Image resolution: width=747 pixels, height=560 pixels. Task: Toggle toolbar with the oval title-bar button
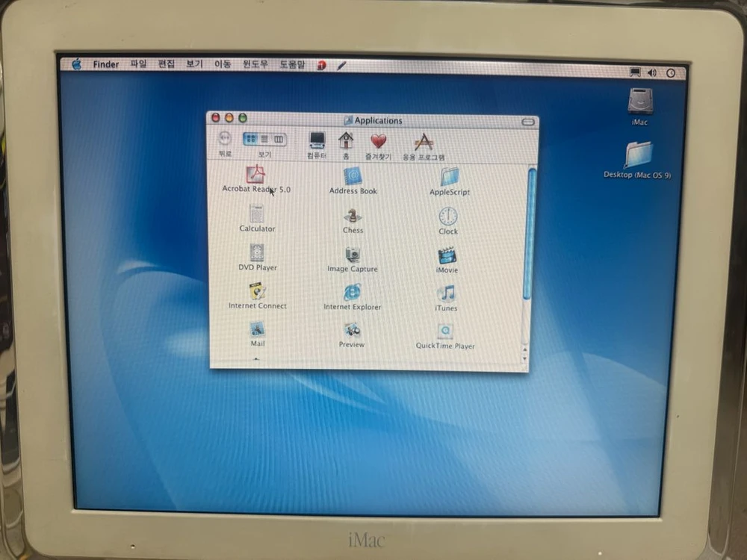pos(528,122)
